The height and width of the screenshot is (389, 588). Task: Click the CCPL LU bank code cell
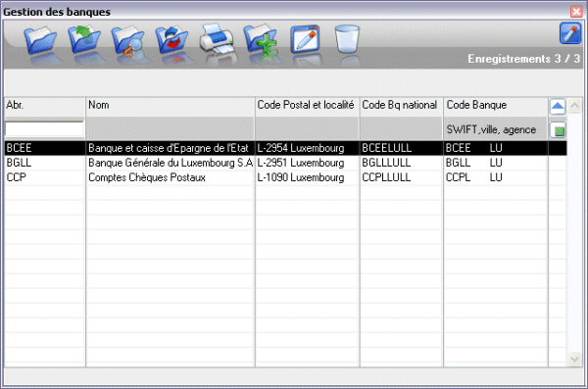pyautogui.click(x=496, y=177)
